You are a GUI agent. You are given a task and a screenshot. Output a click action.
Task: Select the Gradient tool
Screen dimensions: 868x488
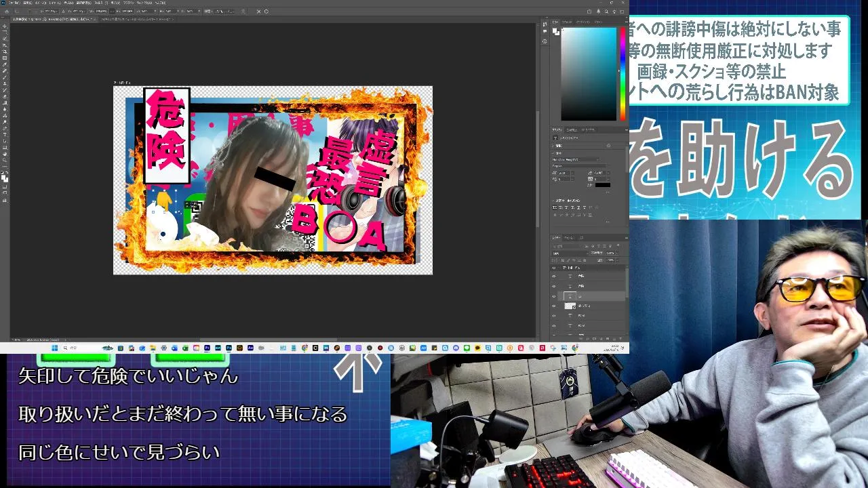point(5,102)
